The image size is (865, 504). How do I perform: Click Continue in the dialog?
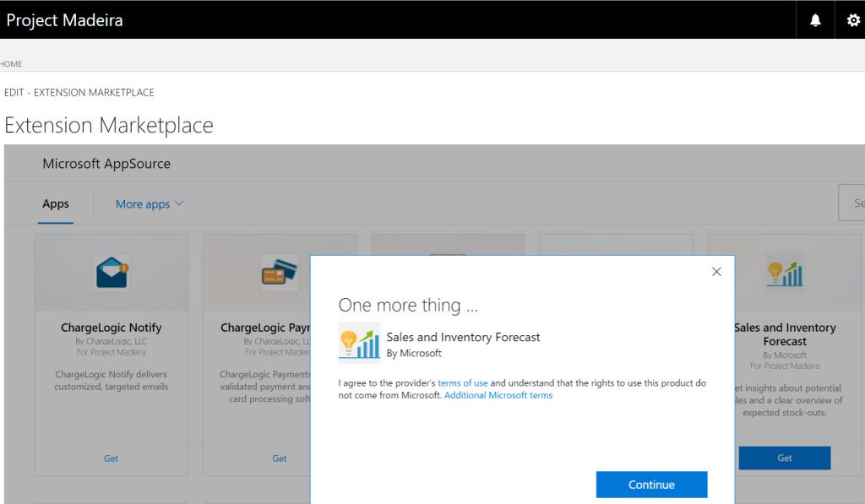(651, 484)
